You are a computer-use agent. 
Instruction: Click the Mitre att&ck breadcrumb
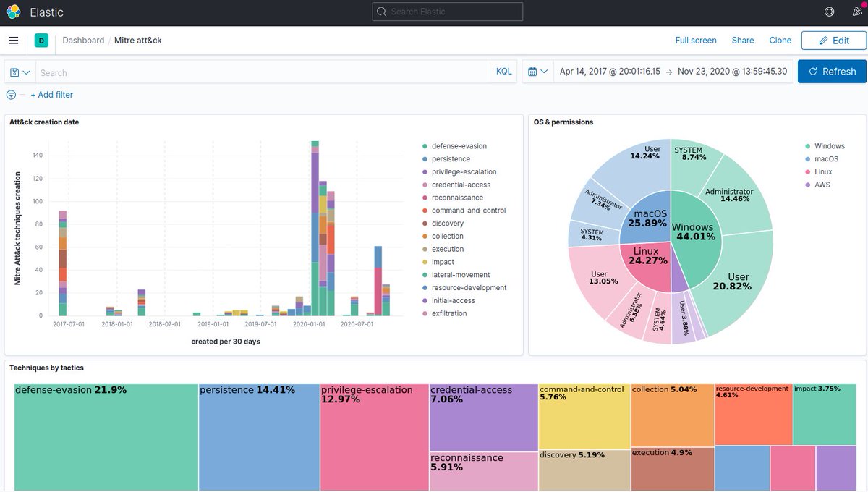138,41
